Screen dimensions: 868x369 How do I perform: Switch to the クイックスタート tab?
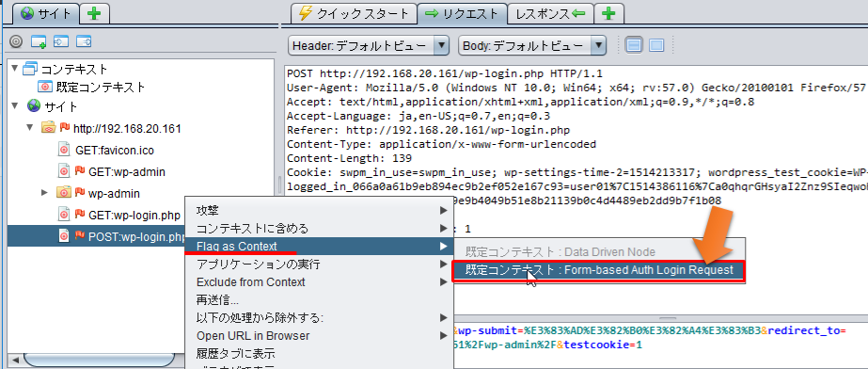(x=354, y=13)
